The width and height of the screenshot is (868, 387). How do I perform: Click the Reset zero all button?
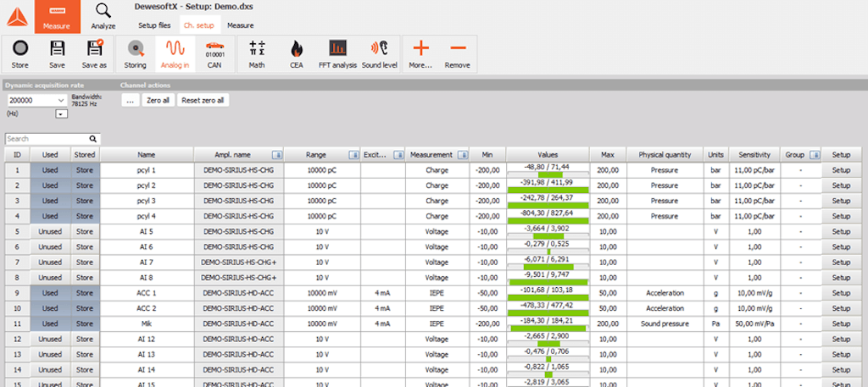[203, 101]
